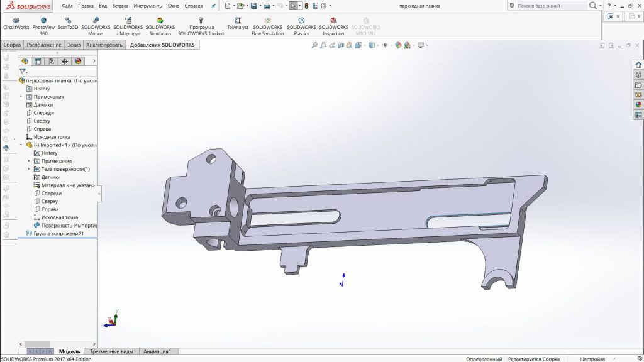
Task: Start the SOLIDWORKS Routing (Маршрут) add-in
Action: 128,26
